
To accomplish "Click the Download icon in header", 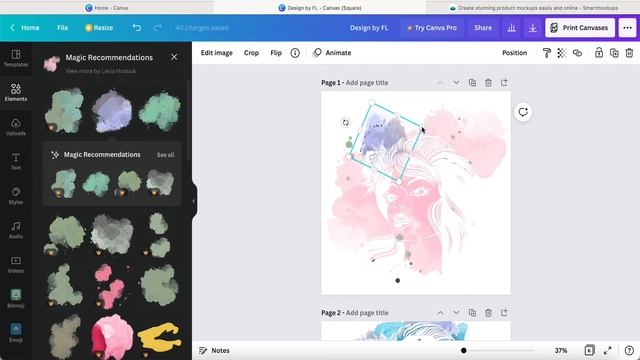I will (533, 28).
